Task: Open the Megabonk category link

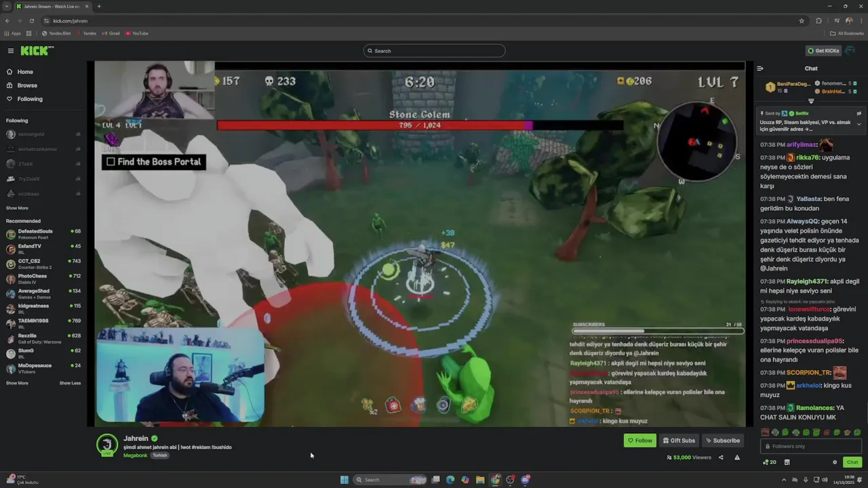Action: point(135,455)
